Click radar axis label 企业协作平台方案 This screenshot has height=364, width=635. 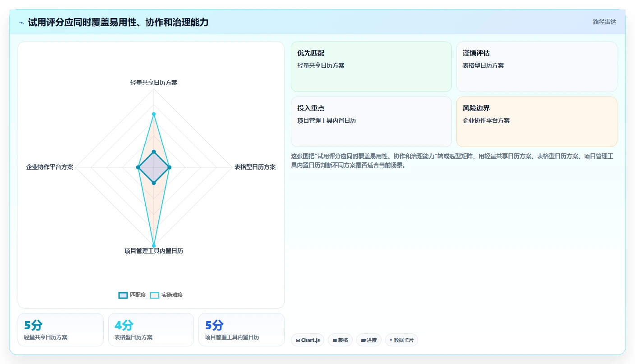[50, 167]
